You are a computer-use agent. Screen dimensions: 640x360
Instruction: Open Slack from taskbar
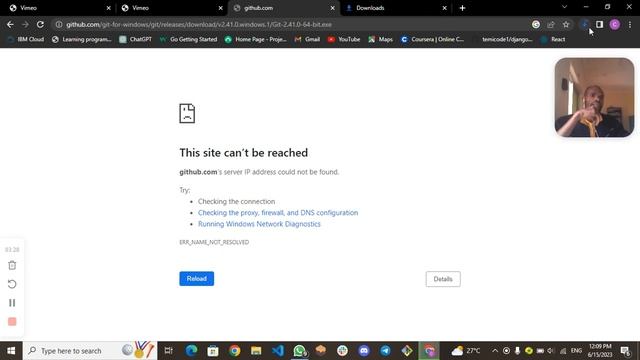point(342,351)
